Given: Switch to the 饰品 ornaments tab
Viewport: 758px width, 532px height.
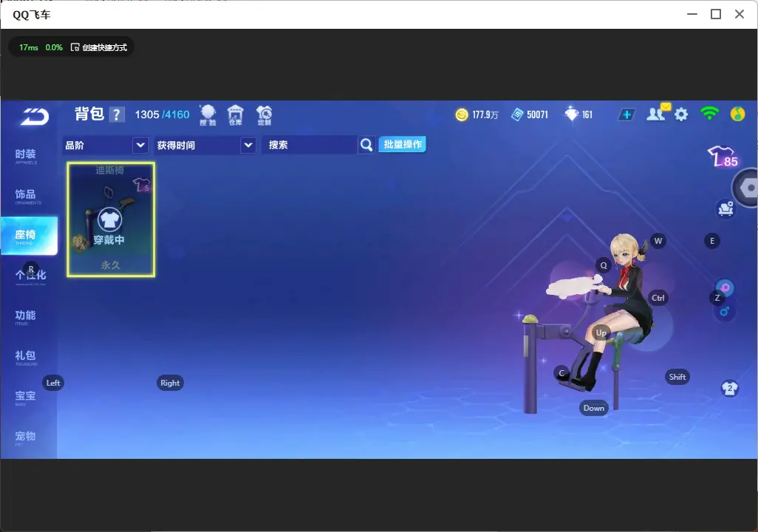Looking at the screenshot, I should [x=26, y=196].
